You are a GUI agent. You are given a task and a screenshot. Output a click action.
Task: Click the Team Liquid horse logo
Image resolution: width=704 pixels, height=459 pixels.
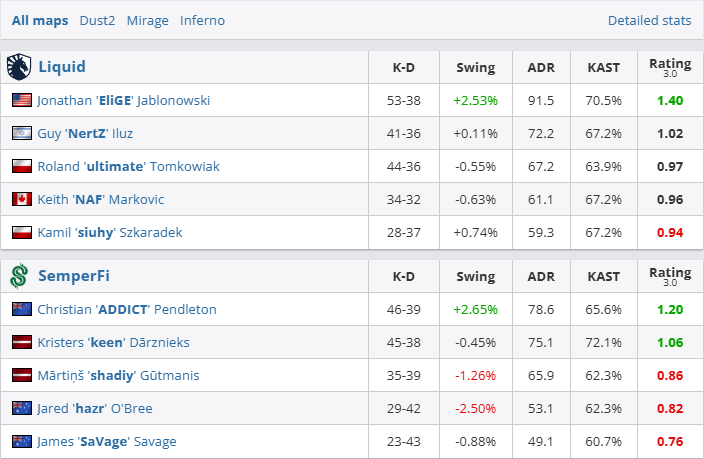20,67
